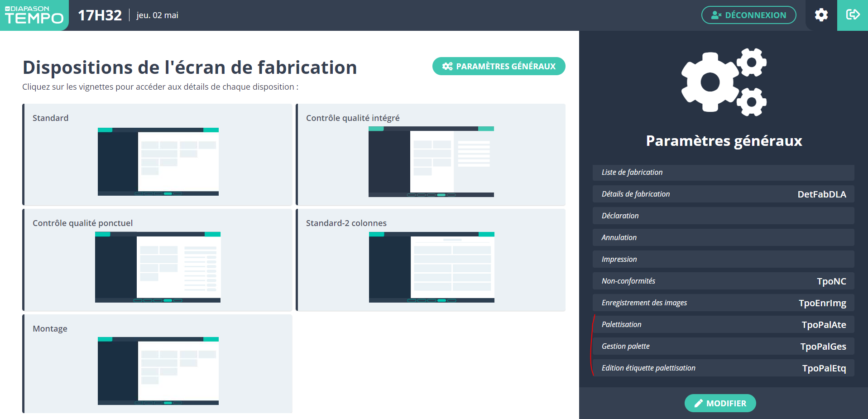Click the Non-conformités TpoNC row
This screenshot has height=419, width=868.
(x=723, y=281)
